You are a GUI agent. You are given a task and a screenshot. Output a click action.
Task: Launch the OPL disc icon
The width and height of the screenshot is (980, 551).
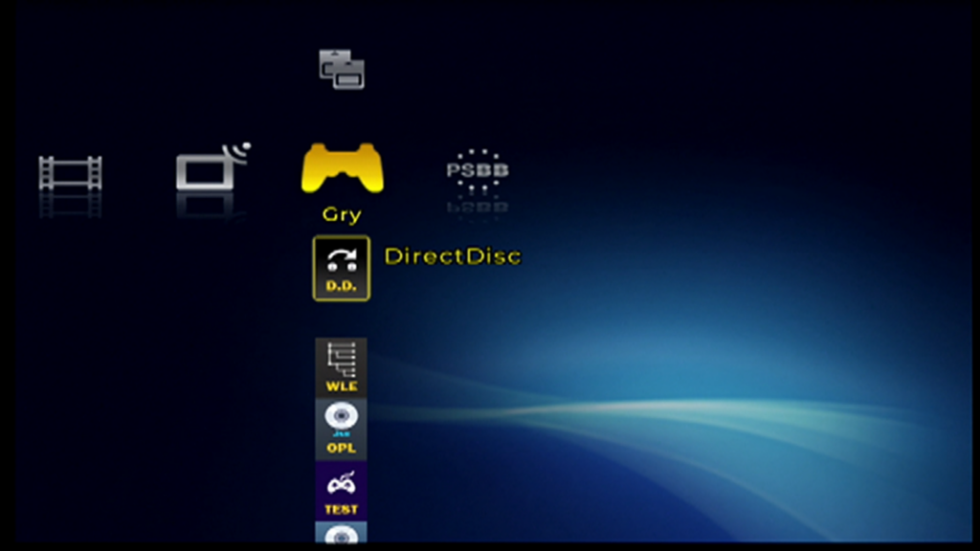tap(342, 430)
